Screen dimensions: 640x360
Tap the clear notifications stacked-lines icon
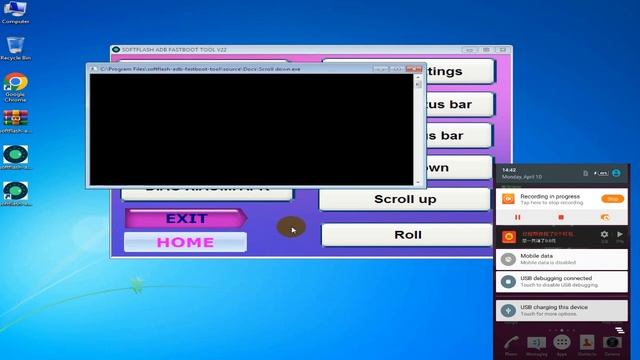(620, 329)
